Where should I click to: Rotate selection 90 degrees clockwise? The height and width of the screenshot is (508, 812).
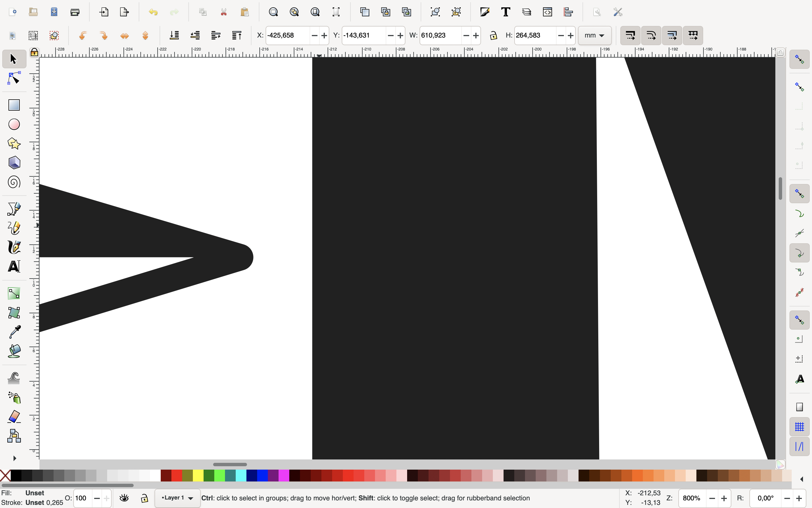(x=103, y=35)
